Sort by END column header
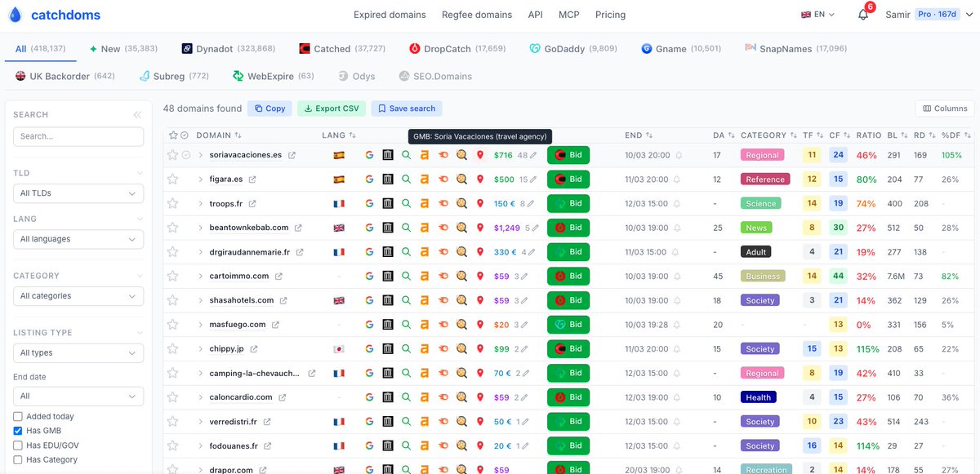980x474 pixels. pyautogui.click(x=638, y=135)
